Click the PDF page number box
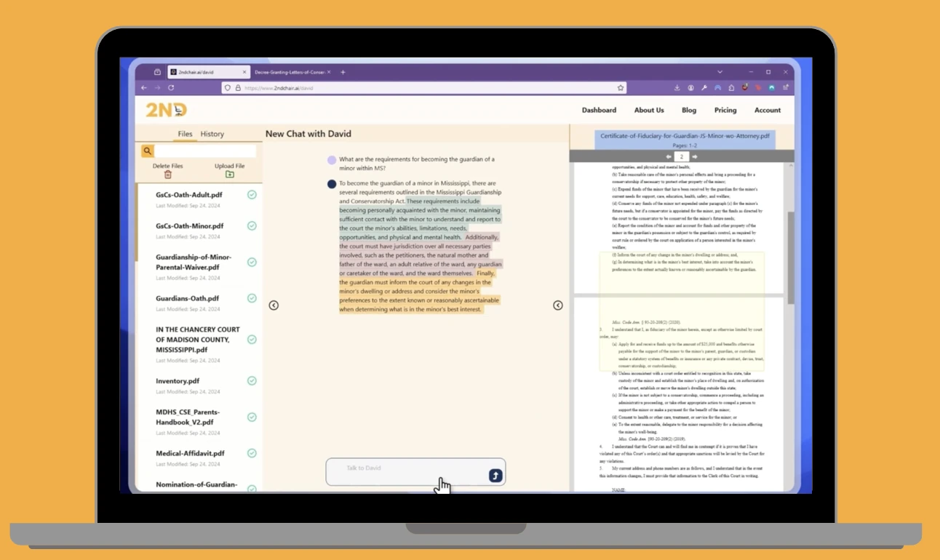940x560 pixels. pos(681,156)
